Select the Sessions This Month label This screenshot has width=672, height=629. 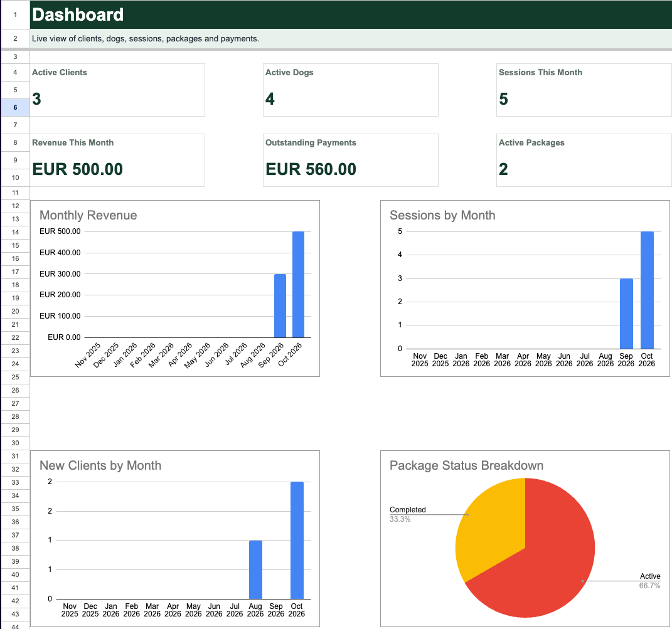[x=540, y=72]
